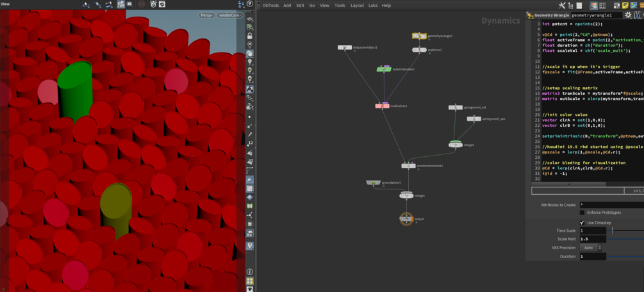
Task: Open node help via H icon
Action: [x=637, y=15]
